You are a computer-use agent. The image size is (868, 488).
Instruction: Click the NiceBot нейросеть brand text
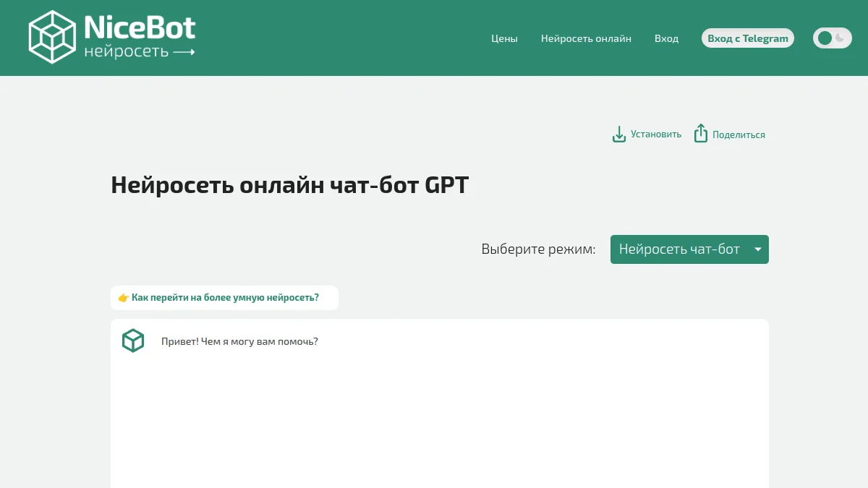140,37
